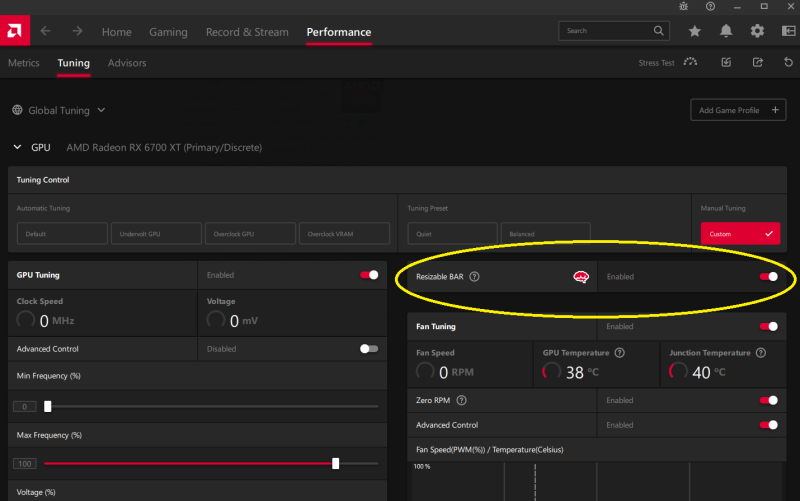Select Default automatic tuning
The image size is (800, 501).
point(62,234)
